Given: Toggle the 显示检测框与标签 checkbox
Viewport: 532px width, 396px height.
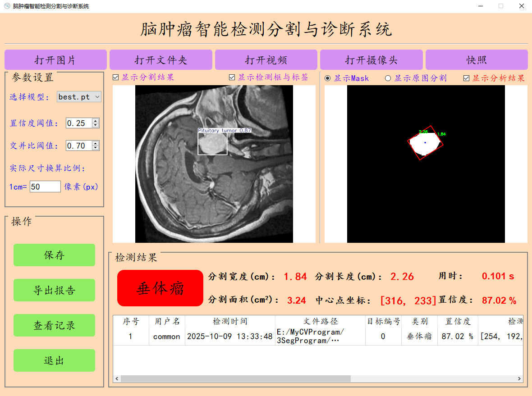Looking at the screenshot, I should (232, 77).
